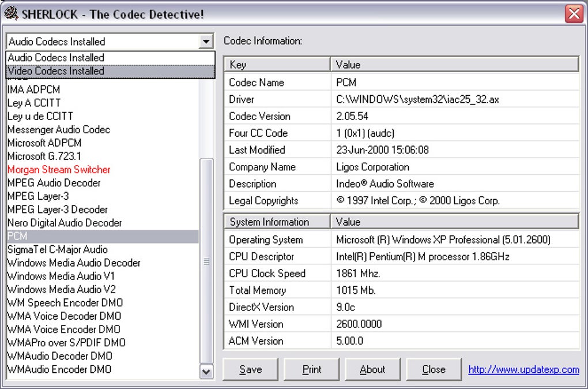
Task: Select the highlighted PCM codec row
Action: pos(103,236)
